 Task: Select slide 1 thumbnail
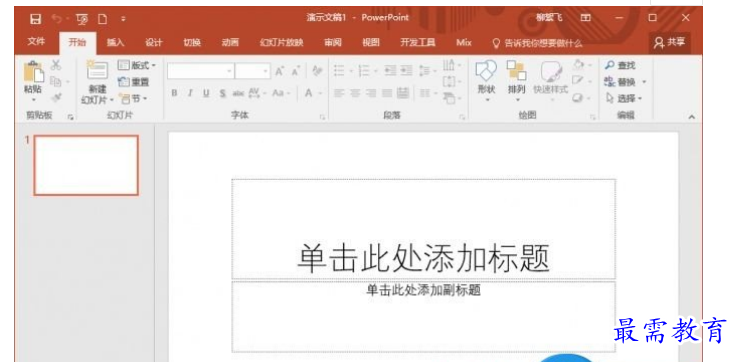(86, 165)
